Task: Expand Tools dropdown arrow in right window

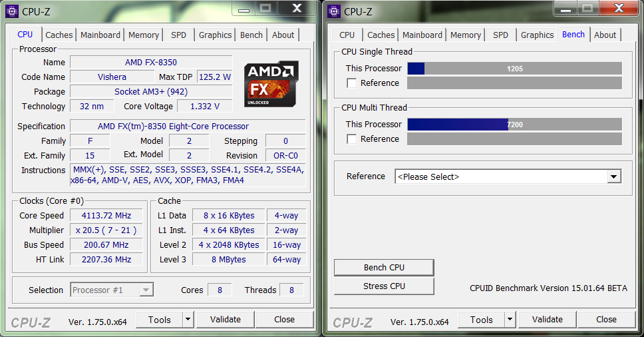Action: (510, 319)
